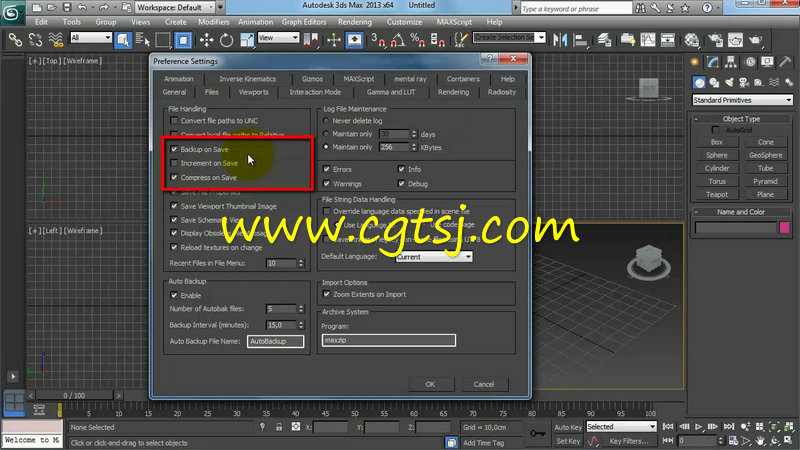Toggle Selection Lock padlock icon

279,427
